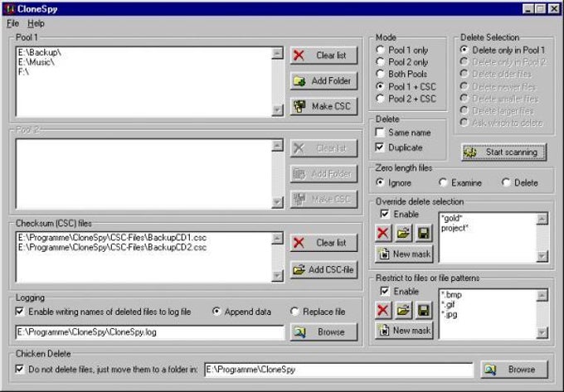This screenshot has height=392, width=564.
Task: Select Both Pools mode
Action: coord(401,74)
